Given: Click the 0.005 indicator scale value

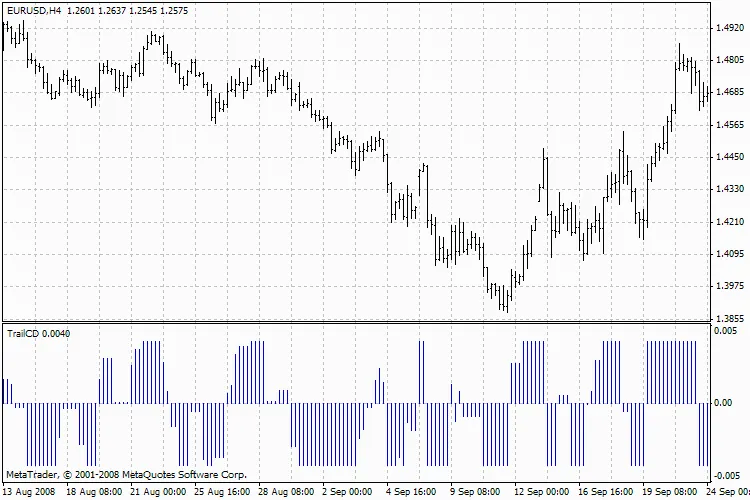Looking at the screenshot, I should coord(726,331).
